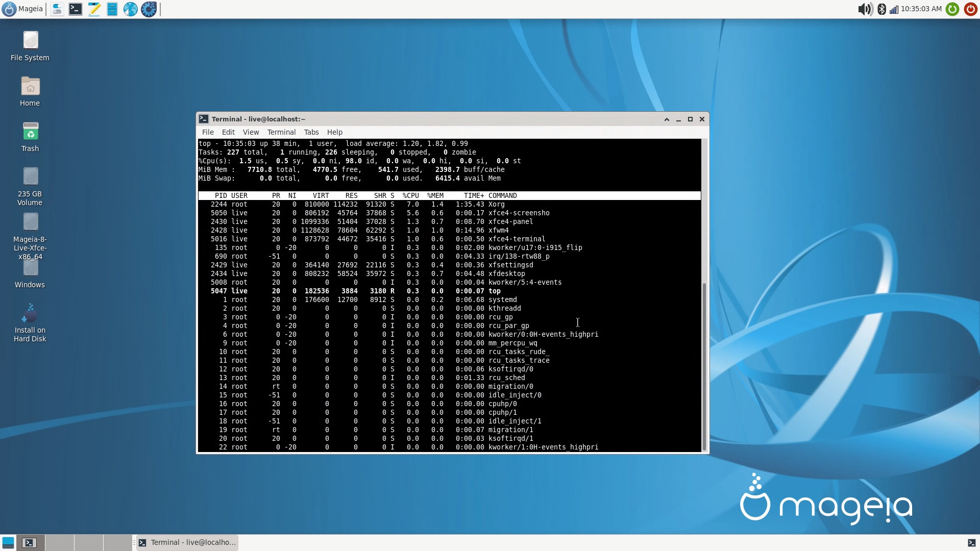Check the network signal tray icon
The width and height of the screenshot is (980, 551).
click(894, 9)
